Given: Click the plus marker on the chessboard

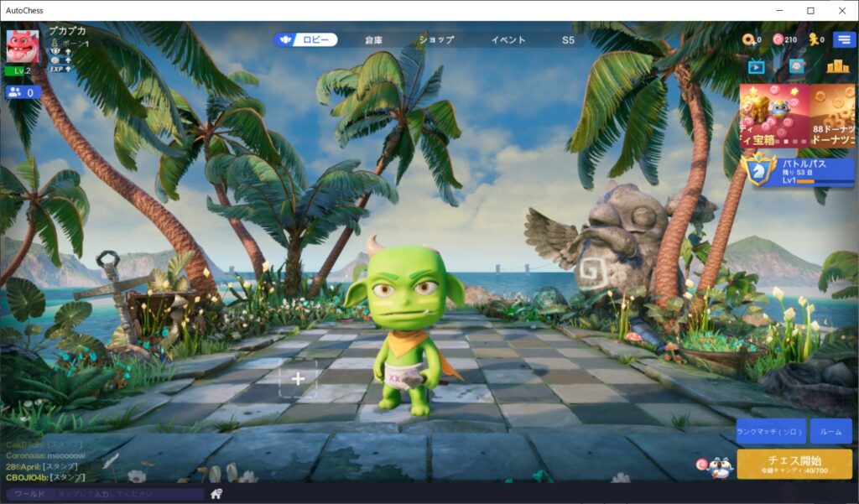Looking at the screenshot, I should (298, 378).
